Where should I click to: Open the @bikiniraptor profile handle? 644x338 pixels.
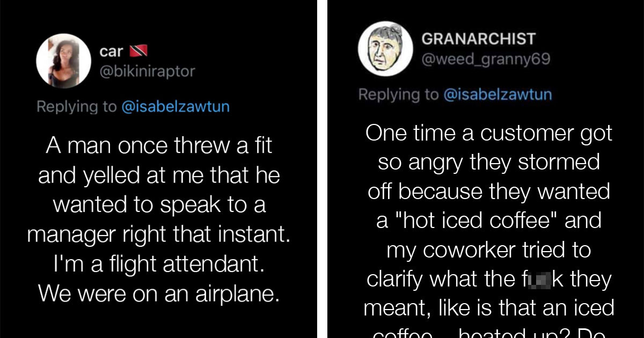pyautogui.click(x=148, y=70)
